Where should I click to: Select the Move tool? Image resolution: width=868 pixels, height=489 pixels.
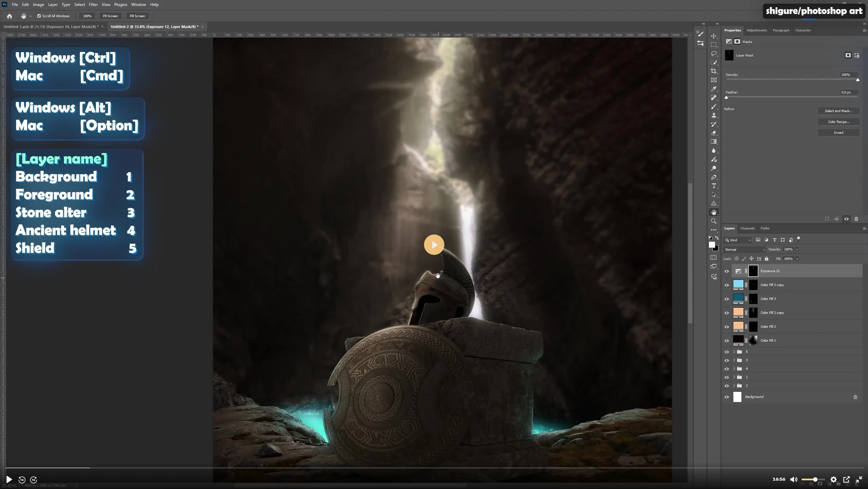click(x=714, y=36)
